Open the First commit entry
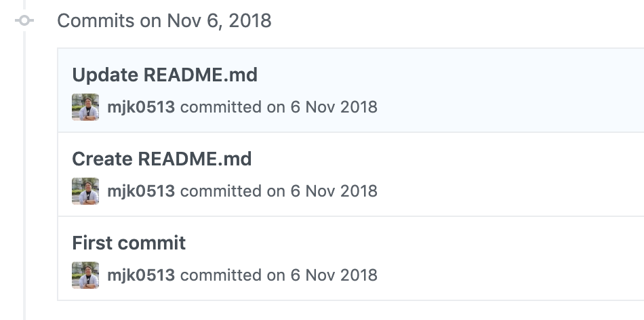 pyautogui.click(x=129, y=243)
